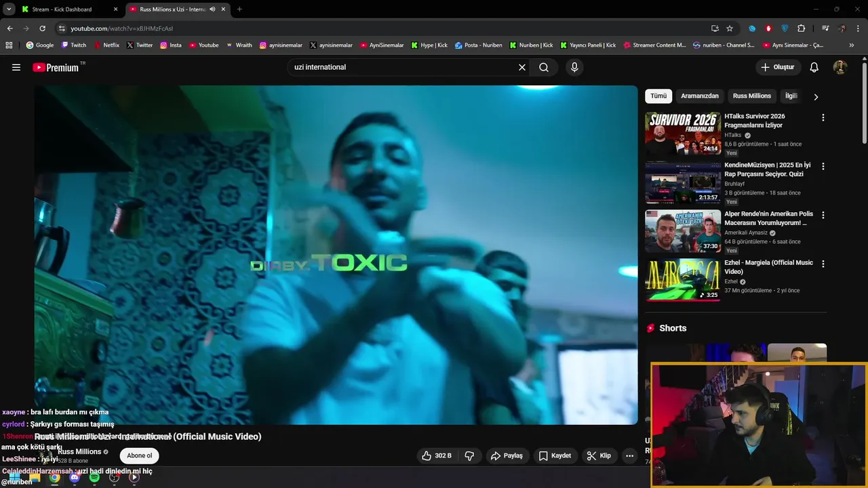Open Chrome apps grid in bookmarks bar
The width and height of the screenshot is (868, 488).
(x=9, y=45)
